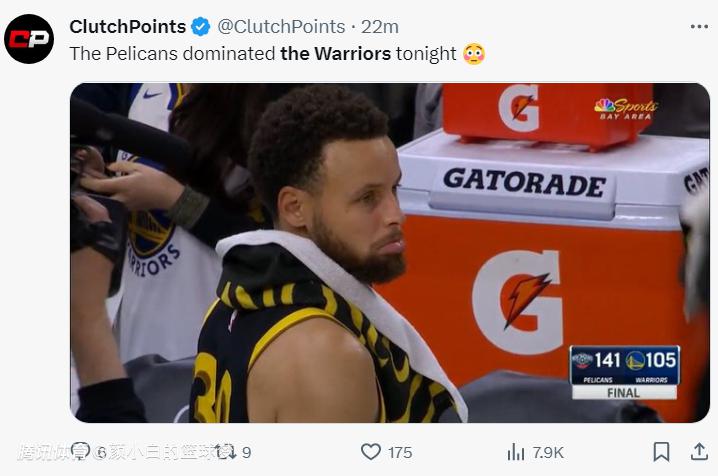Open view analytics bar-chart icon

click(516, 452)
